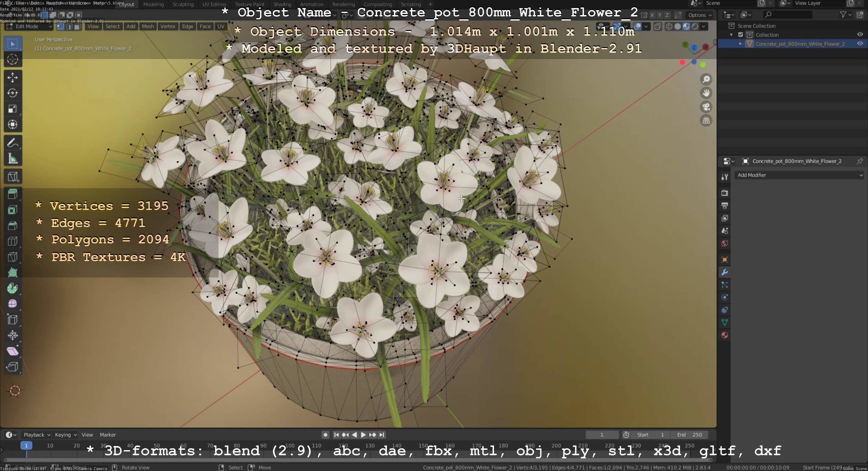
Task: Open the Object properties tab
Action: point(725,259)
